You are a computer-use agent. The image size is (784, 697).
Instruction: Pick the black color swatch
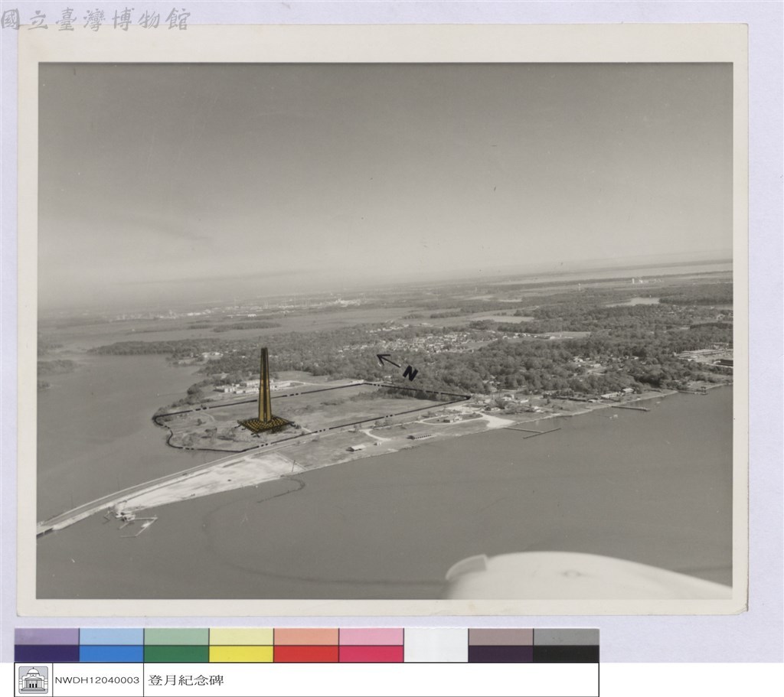tap(566, 653)
